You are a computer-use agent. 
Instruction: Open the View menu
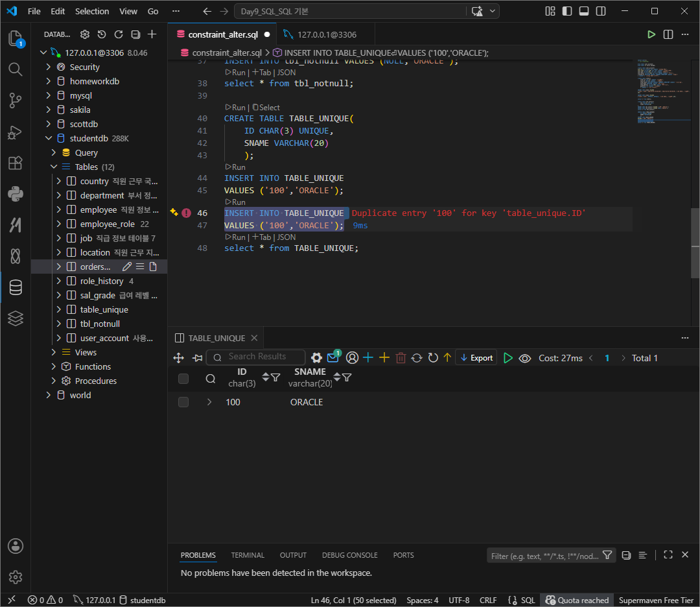pos(128,11)
